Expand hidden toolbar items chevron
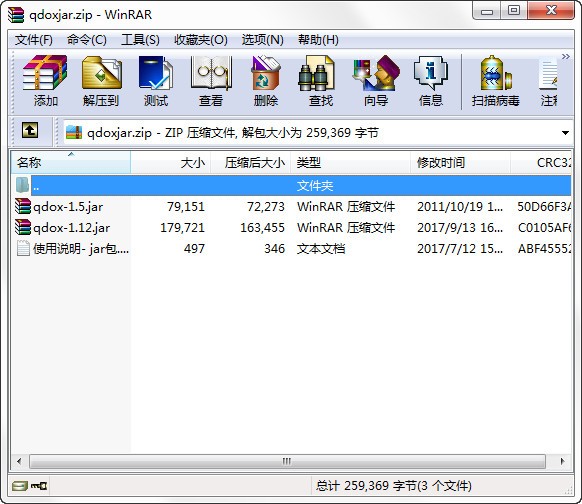 (565, 56)
